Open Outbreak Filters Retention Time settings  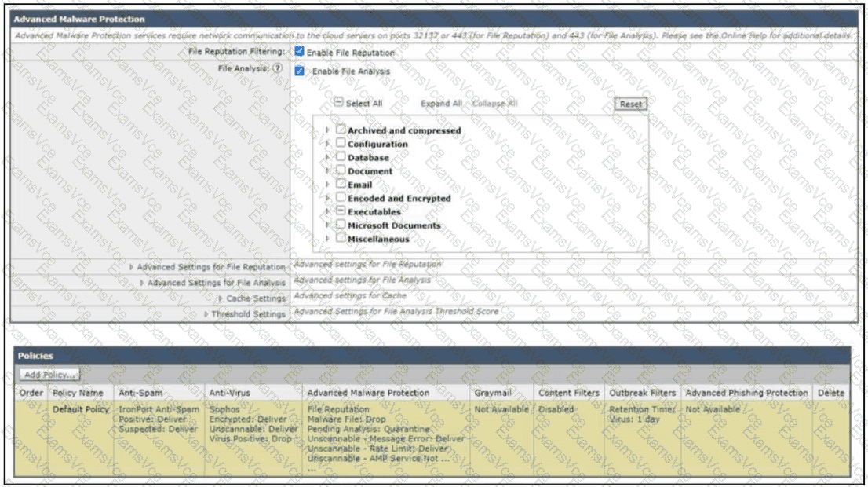pos(641,410)
